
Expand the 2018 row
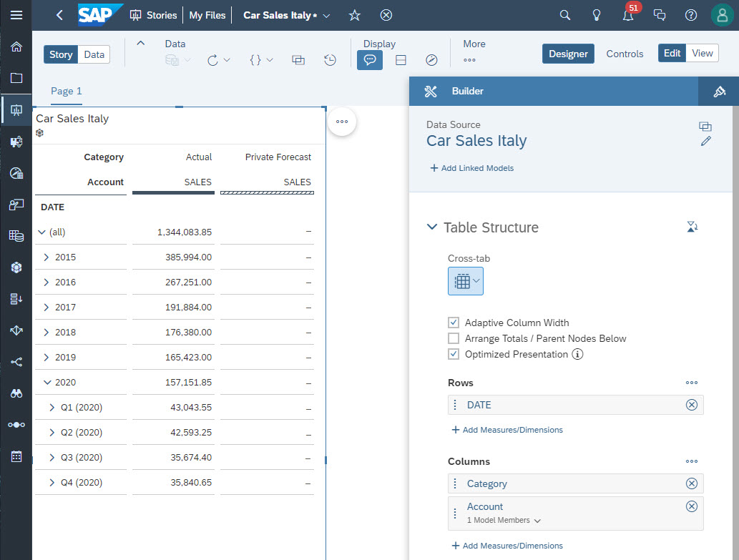[47, 332]
